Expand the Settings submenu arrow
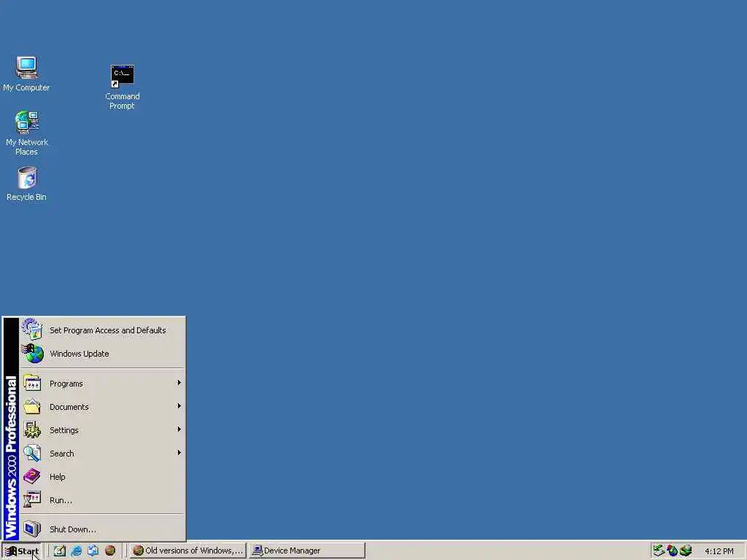Image resolution: width=747 pixels, height=560 pixels. (x=179, y=429)
